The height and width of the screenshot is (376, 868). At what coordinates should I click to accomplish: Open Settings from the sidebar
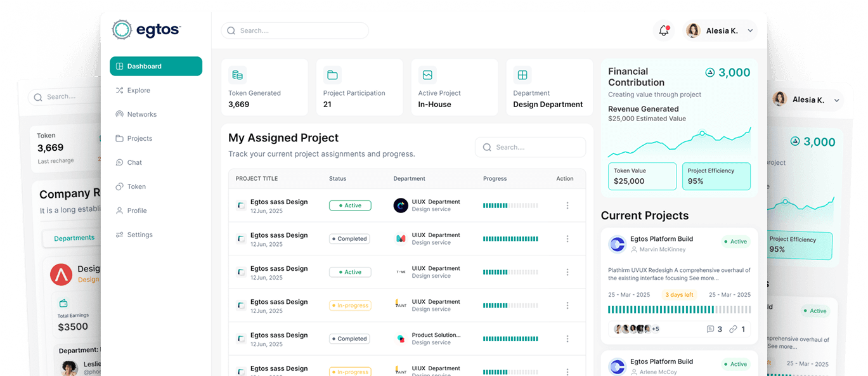click(139, 235)
